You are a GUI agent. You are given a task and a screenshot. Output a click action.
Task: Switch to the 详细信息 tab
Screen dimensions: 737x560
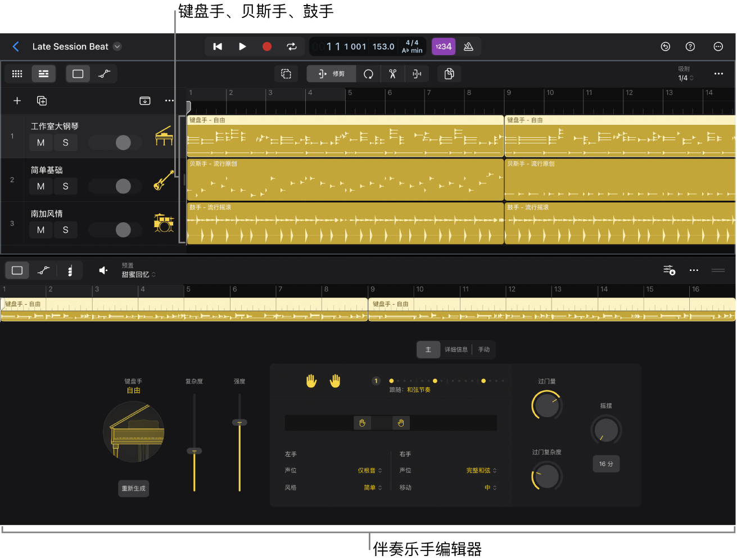pyautogui.click(x=456, y=350)
